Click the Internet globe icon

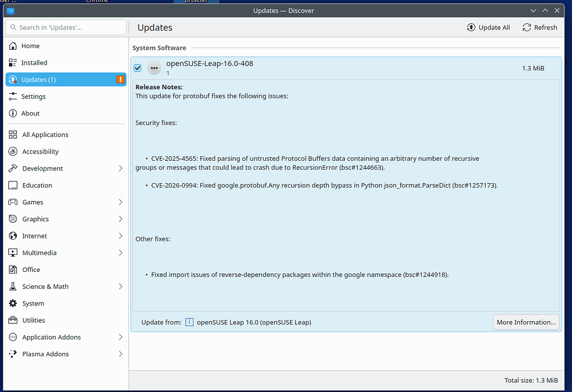pyautogui.click(x=13, y=236)
